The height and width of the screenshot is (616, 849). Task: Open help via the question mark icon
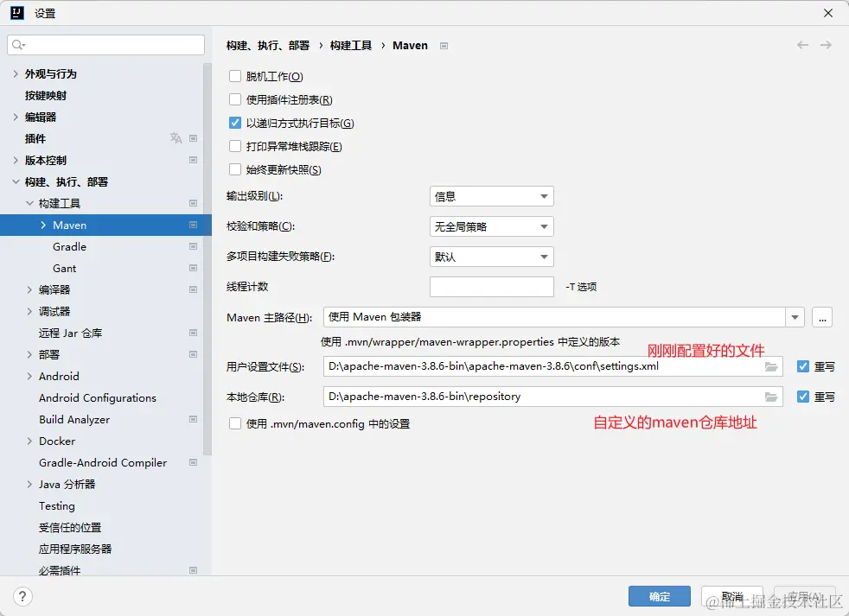22,596
